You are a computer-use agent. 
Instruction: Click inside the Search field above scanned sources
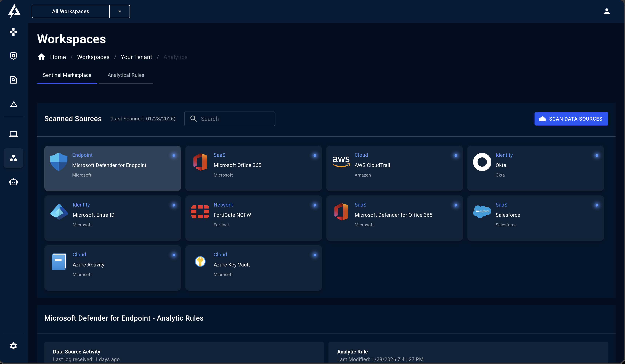(229, 119)
